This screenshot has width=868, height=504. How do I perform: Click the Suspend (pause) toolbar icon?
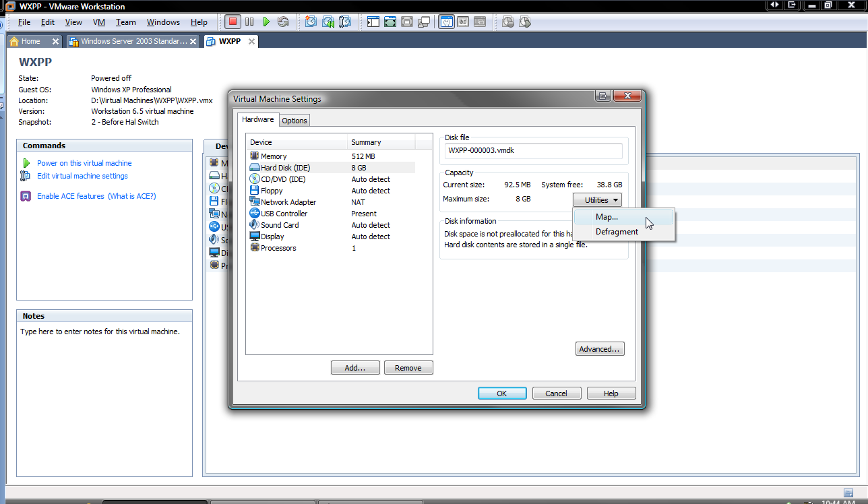click(249, 22)
